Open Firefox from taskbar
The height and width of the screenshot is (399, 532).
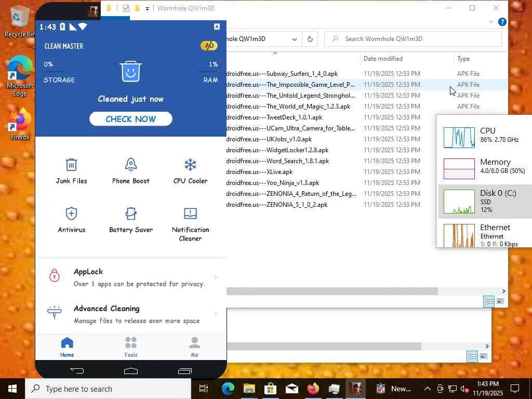pos(313,389)
